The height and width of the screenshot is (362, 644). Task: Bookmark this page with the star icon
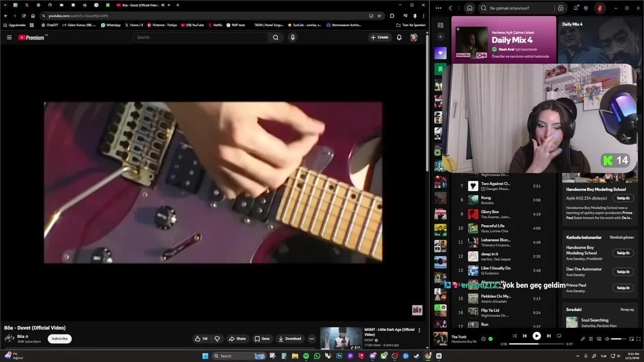click(x=379, y=16)
